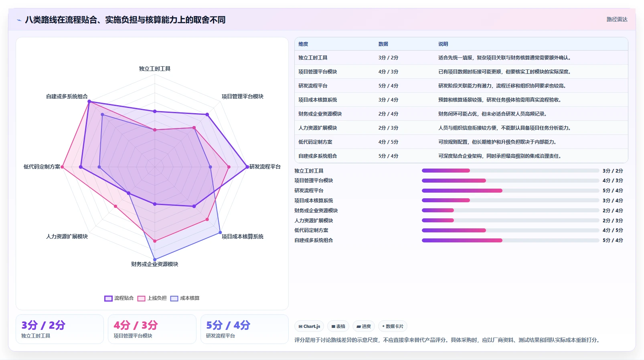Click the radar axis label 研发流程平台

coord(265,167)
